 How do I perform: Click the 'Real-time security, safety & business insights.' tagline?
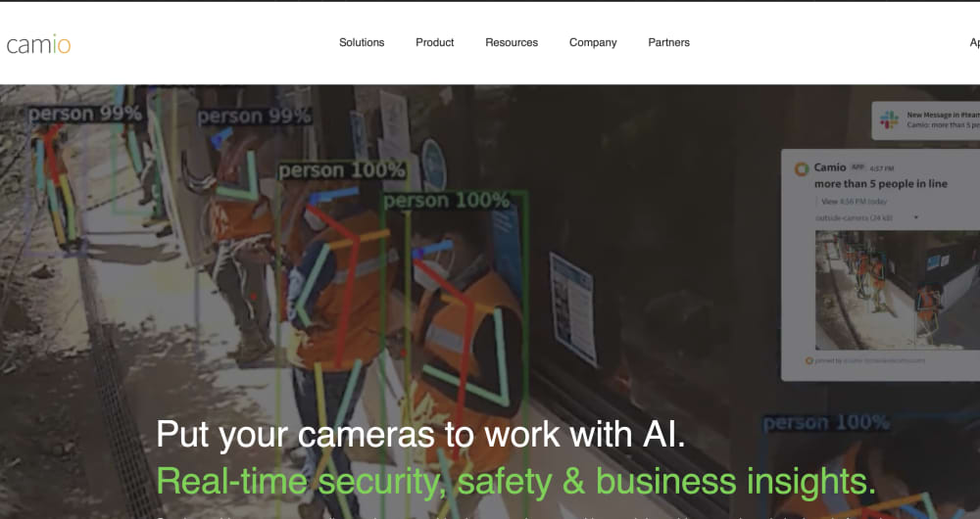pos(515,481)
